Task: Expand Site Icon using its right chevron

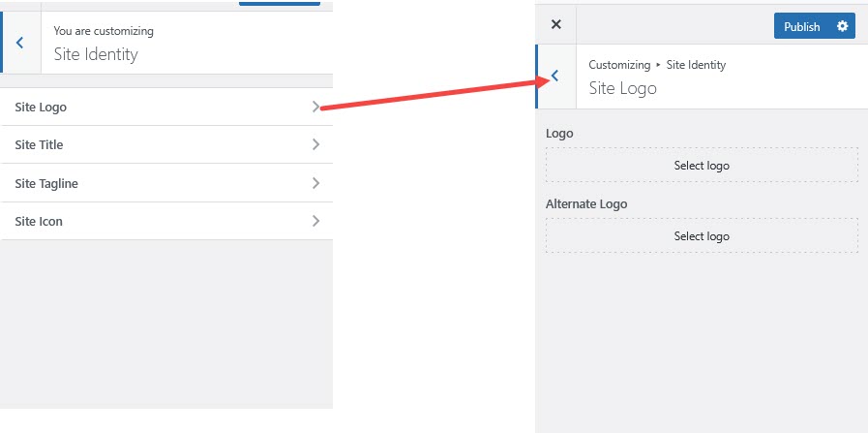Action: click(315, 221)
